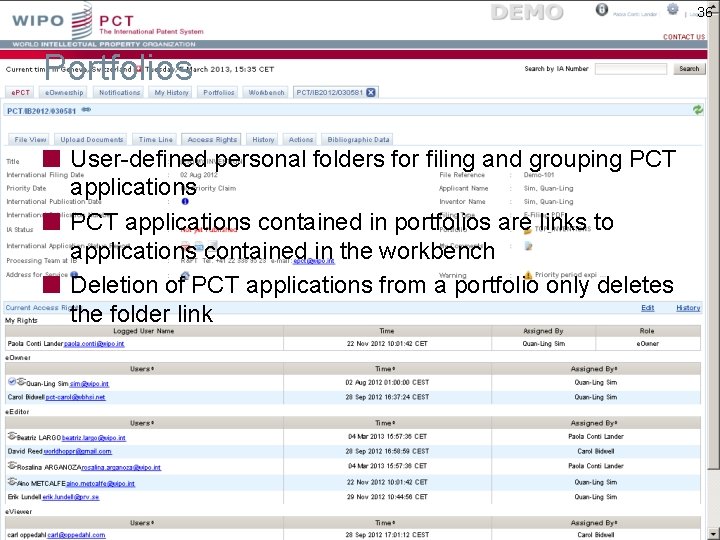
Task: Click the icon before Aino METCALFE
Action: click(x=12, y=482)
